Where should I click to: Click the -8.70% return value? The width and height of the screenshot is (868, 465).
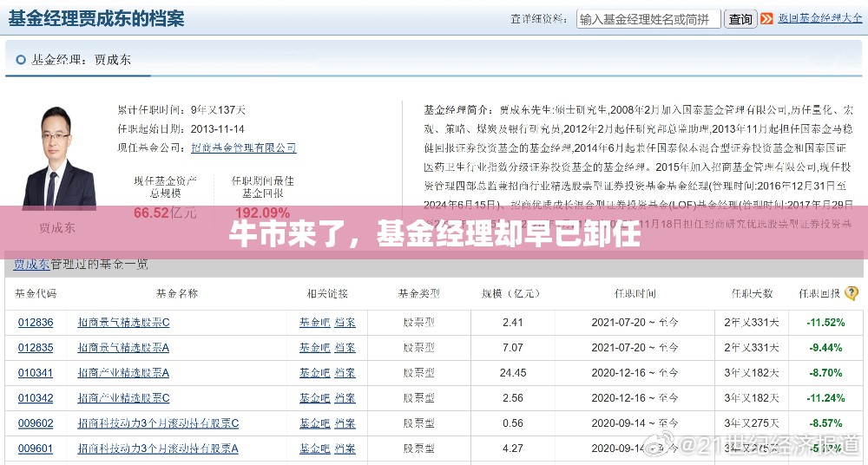(x=825, y=373)
